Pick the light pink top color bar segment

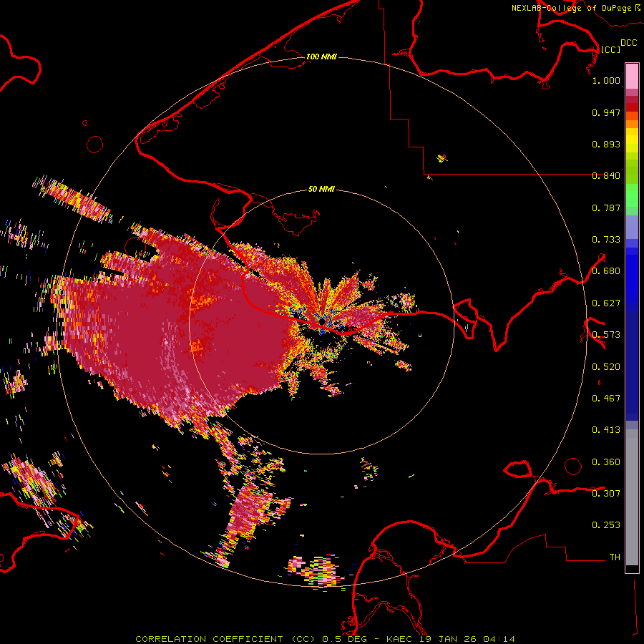[632, 76]
